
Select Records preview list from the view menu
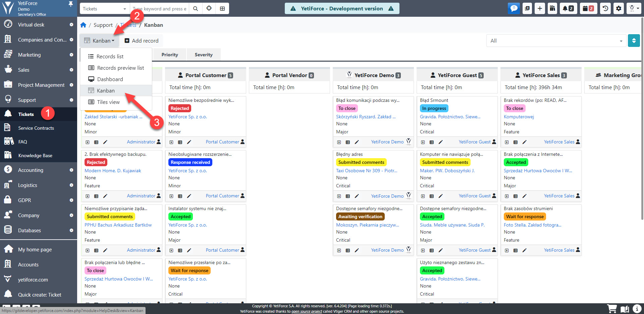[116, 68]
